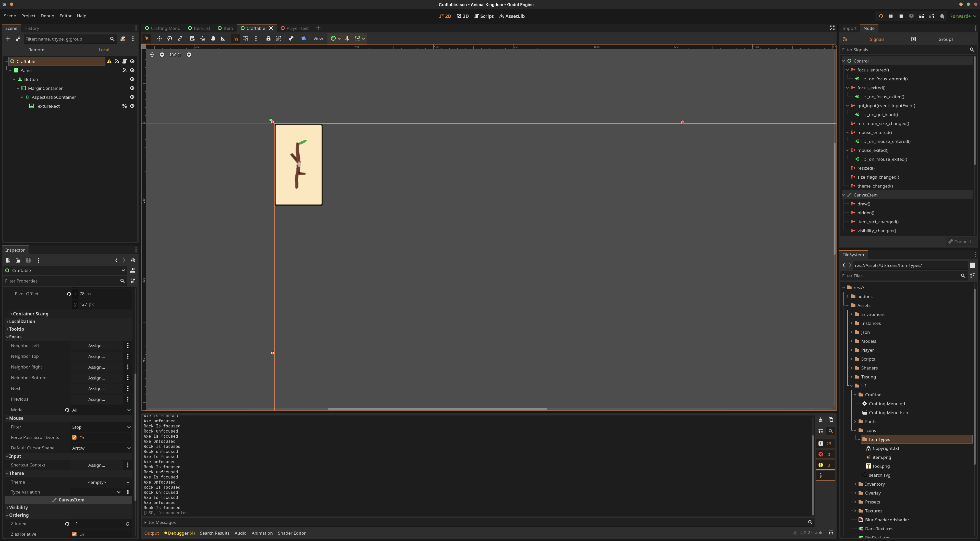Open the Debugger (4) bottom panel
The width and height of the screenshot is (980, 541).
(180, 533)
